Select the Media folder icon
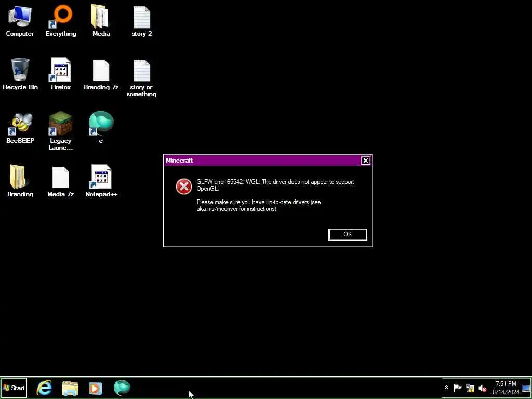Viewport: 532px width, 399px height. pyautogui.click(x=101, y=21)
